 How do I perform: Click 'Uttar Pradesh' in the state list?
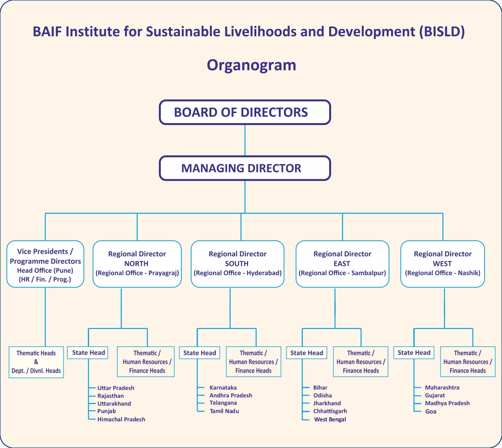(116, 388)
